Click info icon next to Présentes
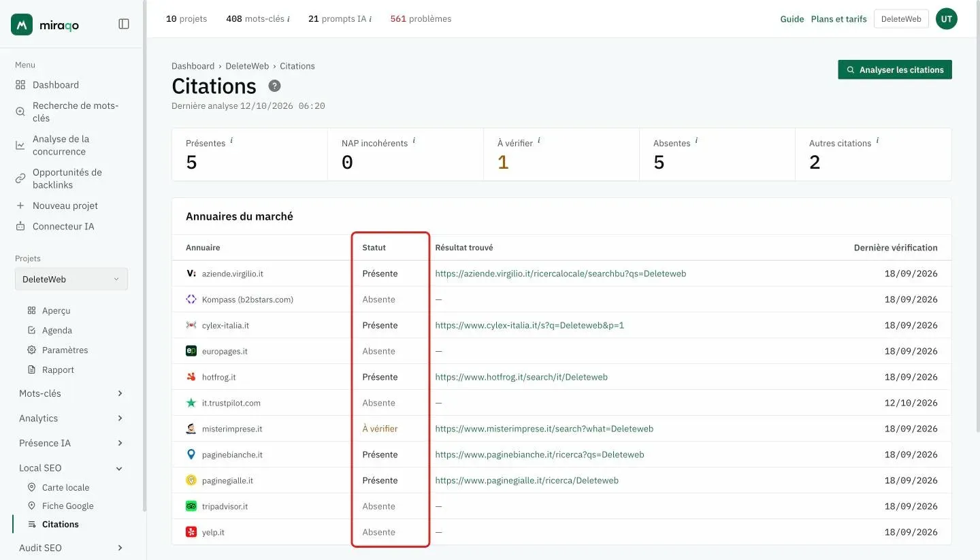 coord(231,141)
